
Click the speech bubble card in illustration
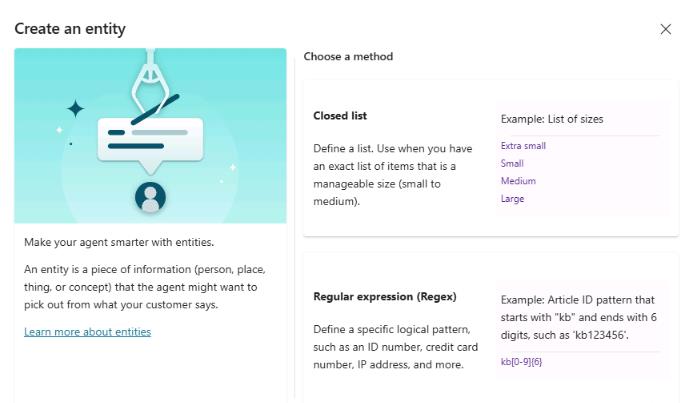coord(150,140)
